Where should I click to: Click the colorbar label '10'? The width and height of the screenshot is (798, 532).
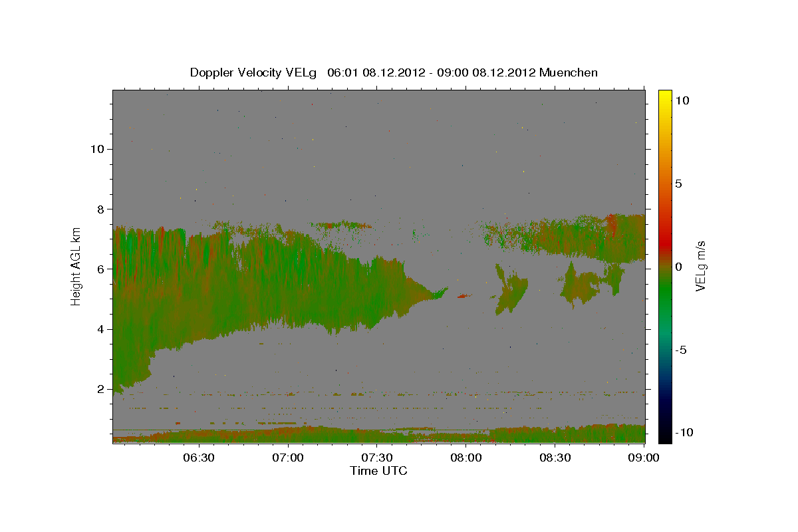[682, 100]
